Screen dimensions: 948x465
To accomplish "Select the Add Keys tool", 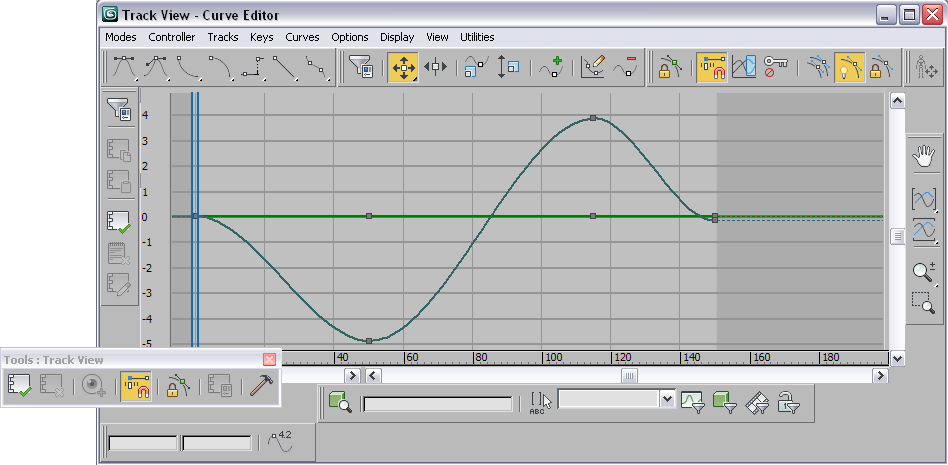I will [x=551, y=67].
